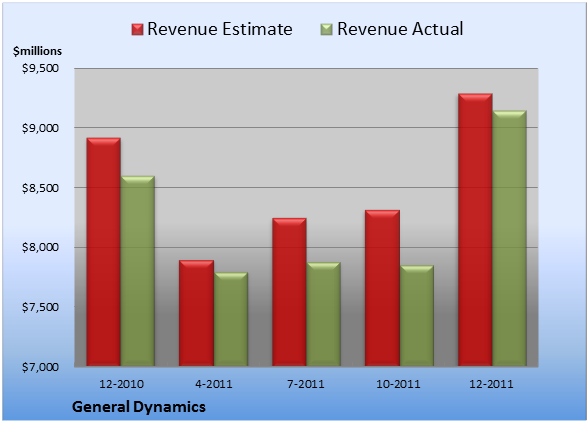The height and width of the screenshot is (422, 588).
Task: Select the red estimate bar for 12-2010
Action: click(x=104, y=252)
